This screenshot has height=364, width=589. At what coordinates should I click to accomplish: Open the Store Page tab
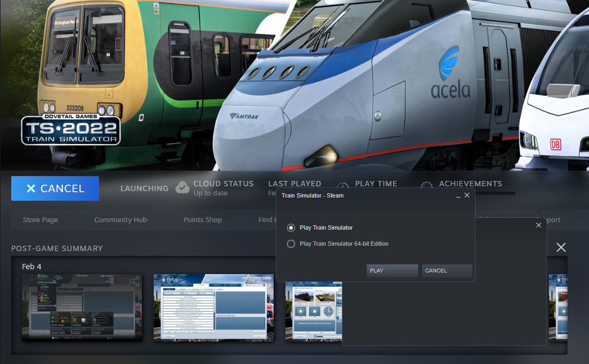tap(40, 220)
